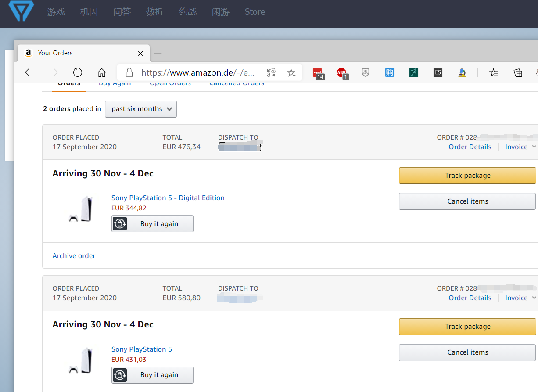The width and height of the screenshot is (538, 392).
Task: Go to browser home page icon
Action: 102,72
